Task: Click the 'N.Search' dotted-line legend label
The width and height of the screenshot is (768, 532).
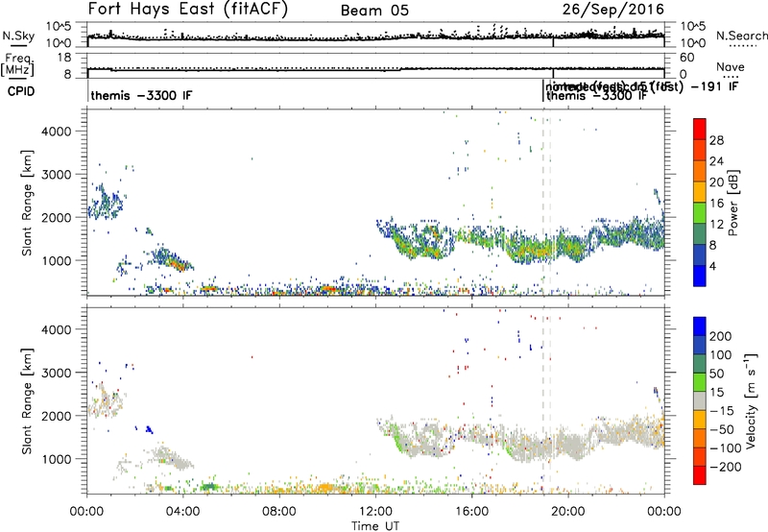Action: pos(741,36)
